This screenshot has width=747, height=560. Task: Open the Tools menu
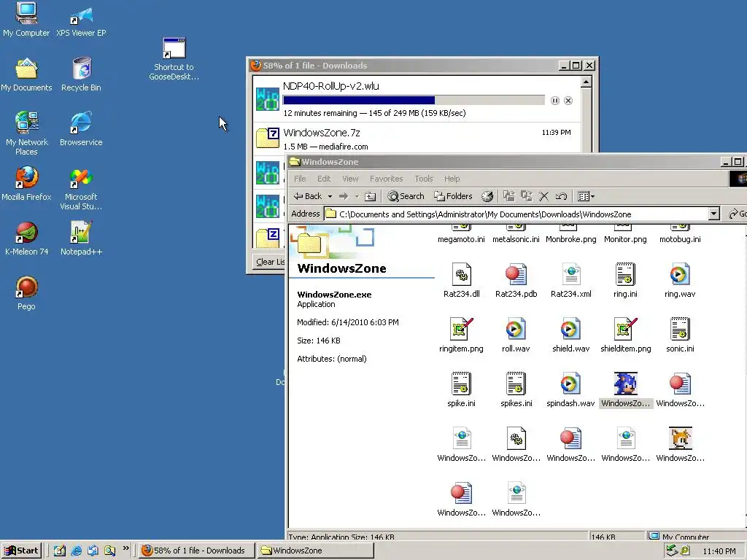pyautogui.click(x=424, y=179)
